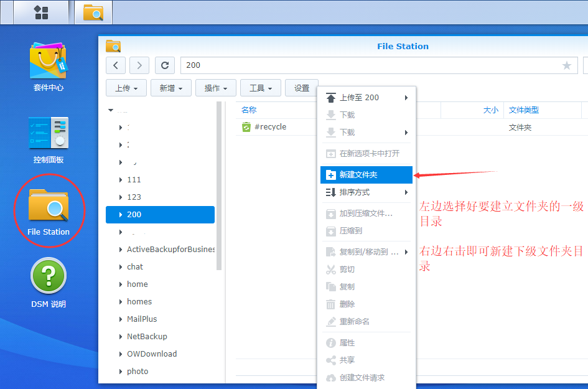
Task: Click the 设置 settings button
Action: pos(302,88)
